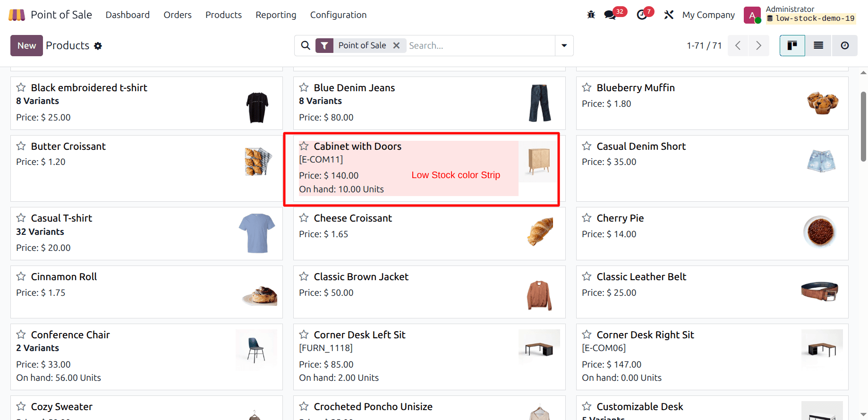Open the Reporting menu
The width and height of the screenshot is (868, 420).
point(276,15)
